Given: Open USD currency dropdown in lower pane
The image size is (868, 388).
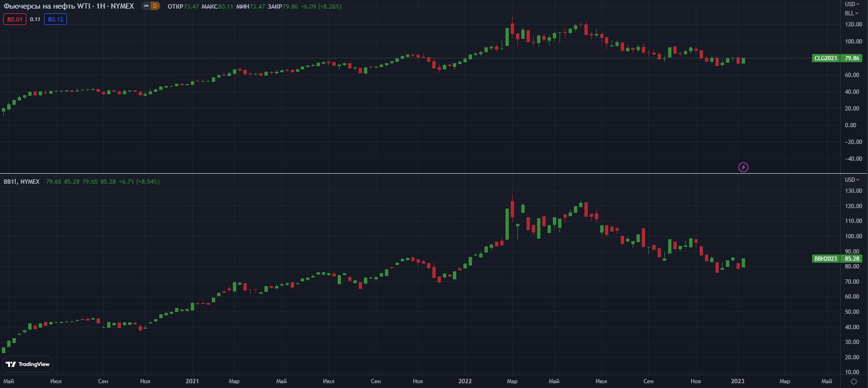Looking at the screenshot, I should (852, 180).
